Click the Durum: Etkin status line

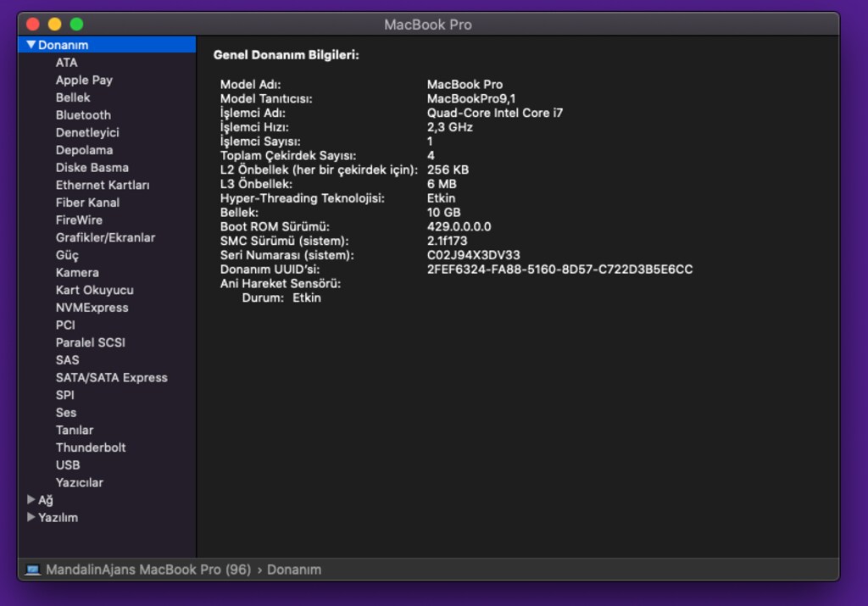click(281, 297)
